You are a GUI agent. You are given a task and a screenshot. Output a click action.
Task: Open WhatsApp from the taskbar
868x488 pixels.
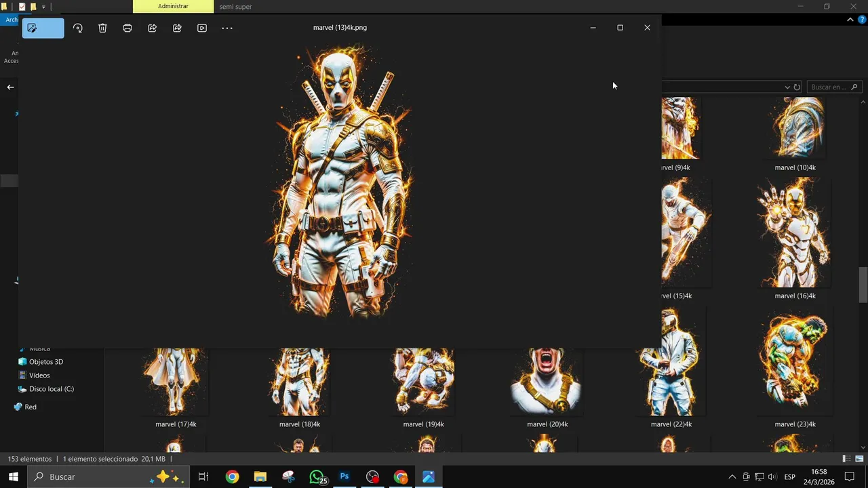[317, 476]
